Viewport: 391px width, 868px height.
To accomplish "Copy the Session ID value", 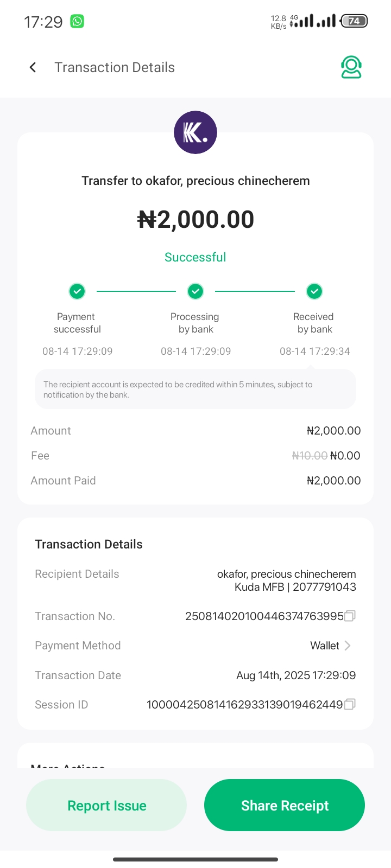I will (350, 704).
